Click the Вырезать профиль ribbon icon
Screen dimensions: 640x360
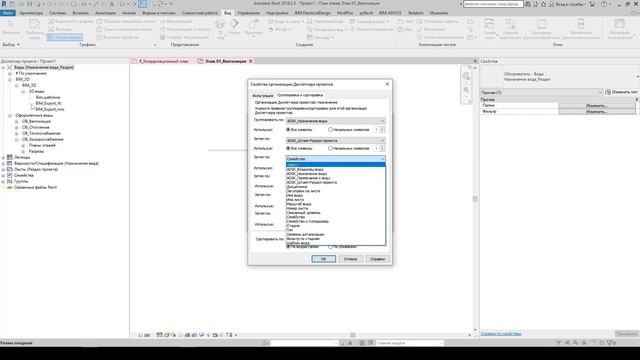pos(99,37)
